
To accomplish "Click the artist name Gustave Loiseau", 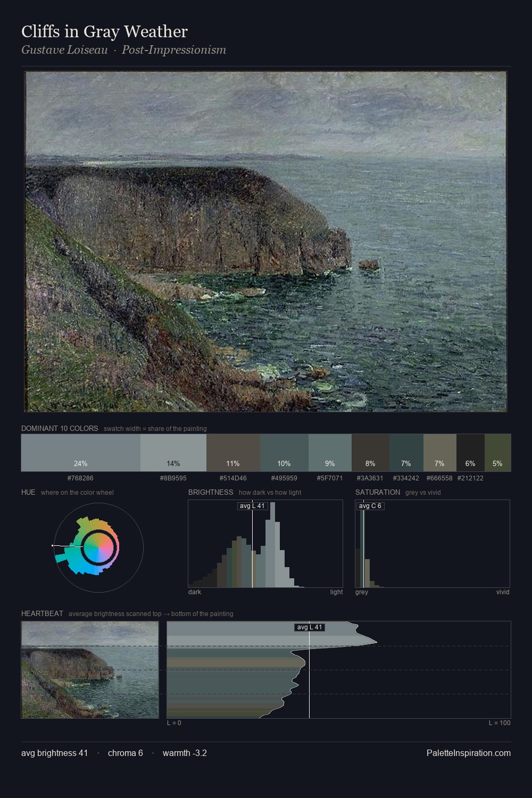I will click(64, 50).
